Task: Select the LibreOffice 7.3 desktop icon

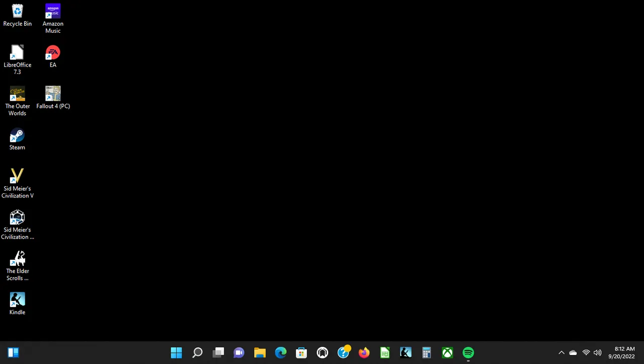Action: tap(17, 60)
